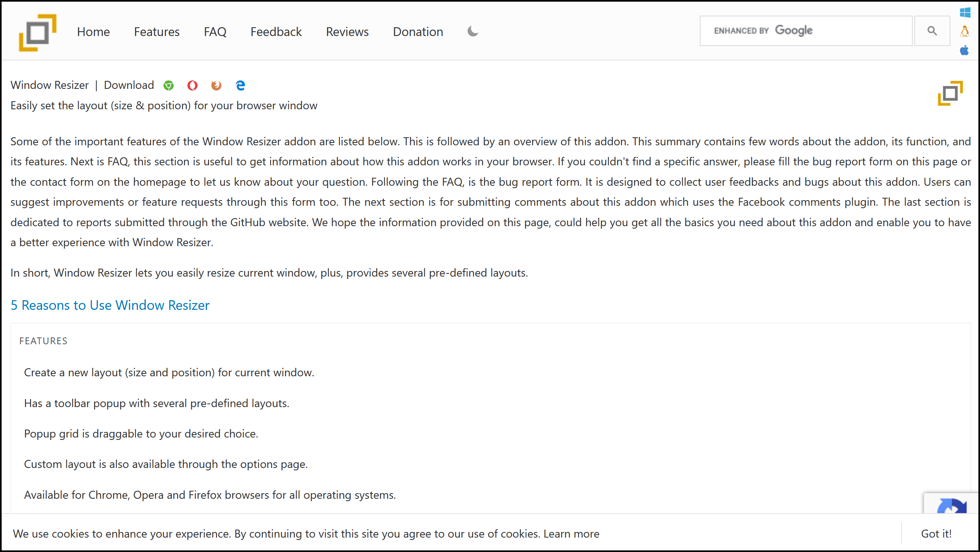980x552 pixels.
Task: Open the Opera download icon
Action: click(192, 85)
